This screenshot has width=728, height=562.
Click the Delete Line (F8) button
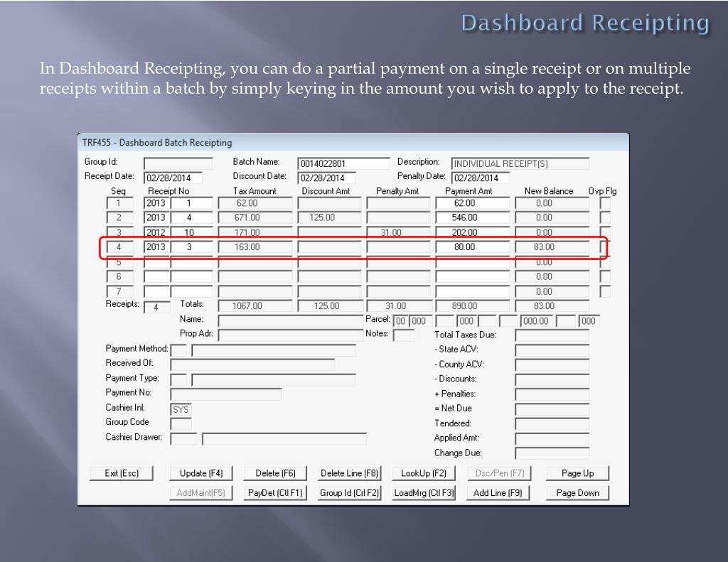coord(350,473)
